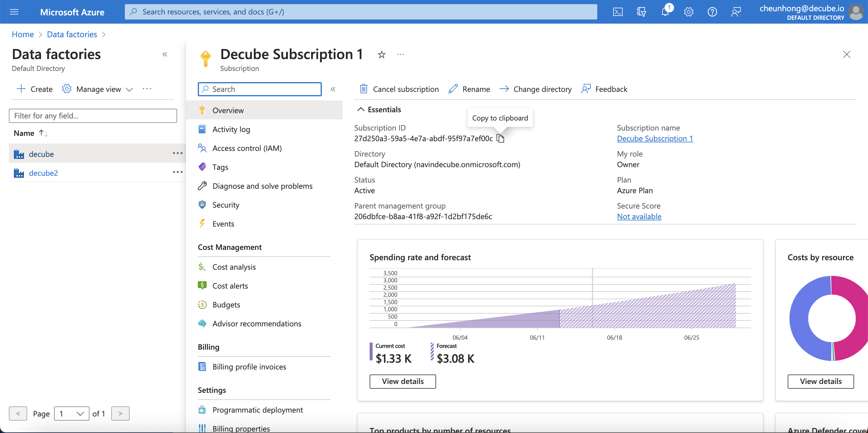
Task: Click Cancel subscription button
Action: point(399,89)
